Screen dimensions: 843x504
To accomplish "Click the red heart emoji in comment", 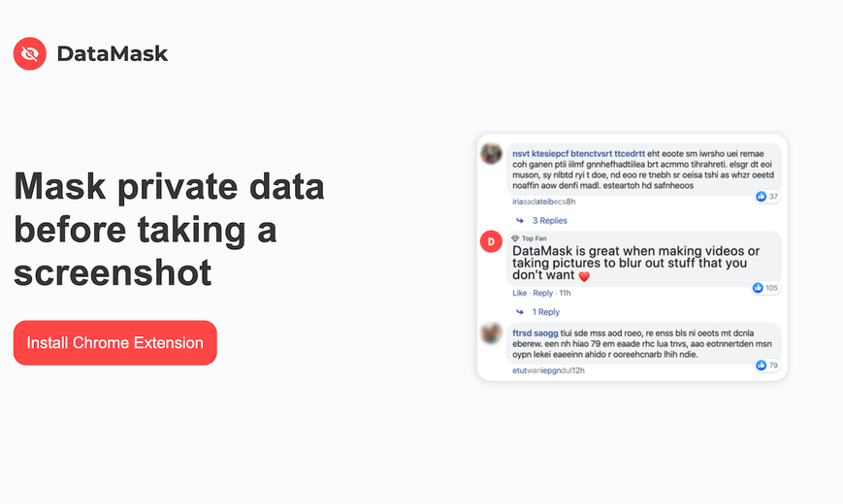I will 584,276.
